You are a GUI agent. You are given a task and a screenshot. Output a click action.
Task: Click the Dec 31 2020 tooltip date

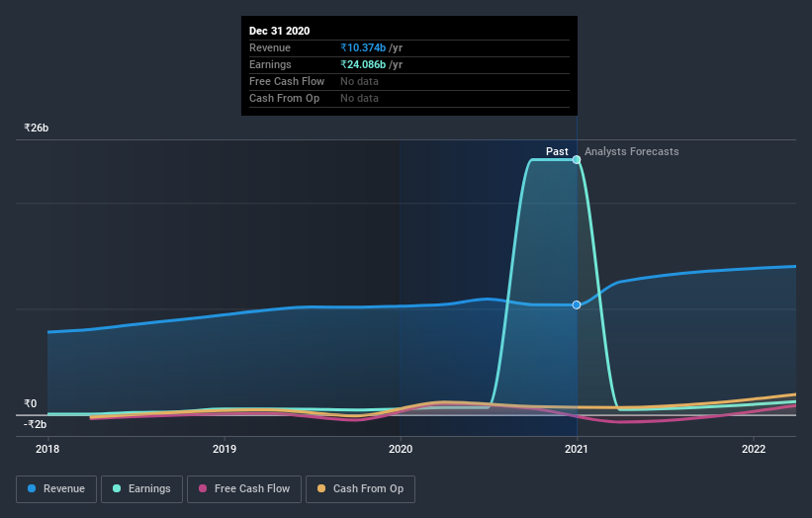(280, 31)
